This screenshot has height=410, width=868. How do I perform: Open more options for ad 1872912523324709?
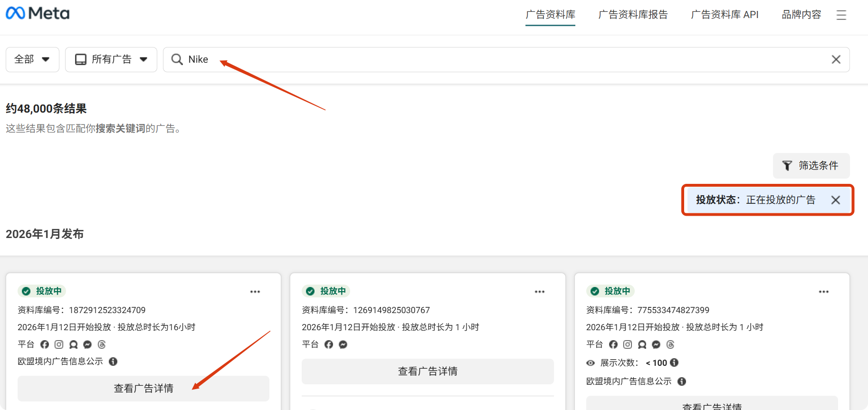tap(255, 292)
